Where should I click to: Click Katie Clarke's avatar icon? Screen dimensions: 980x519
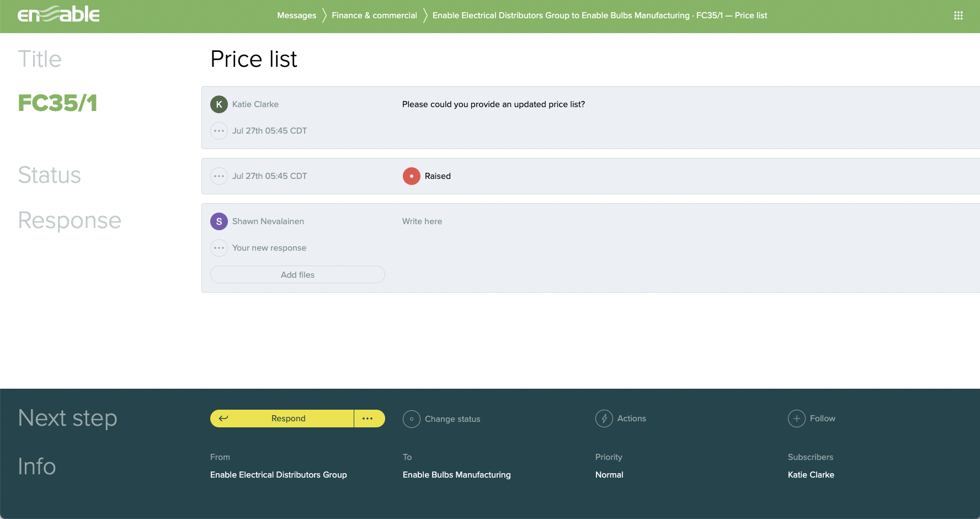[x=219, y=104]
